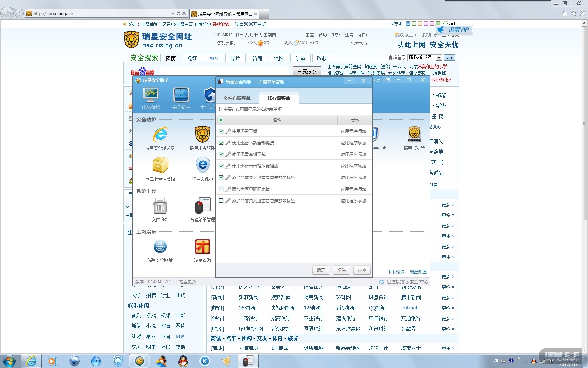Switch search to the 图片 tab
This screenshot has height=368, width=588.
(x=235, y=59)
